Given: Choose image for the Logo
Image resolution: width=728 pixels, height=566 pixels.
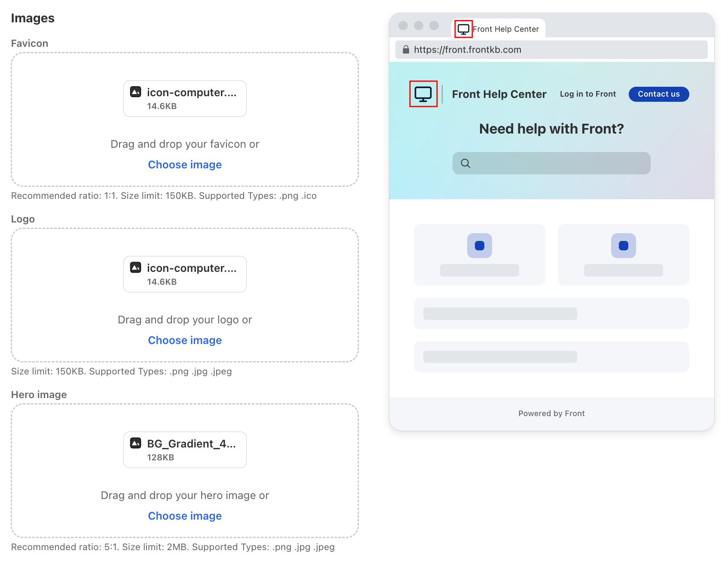Looking at the screenshot, I should coord(185,340).
